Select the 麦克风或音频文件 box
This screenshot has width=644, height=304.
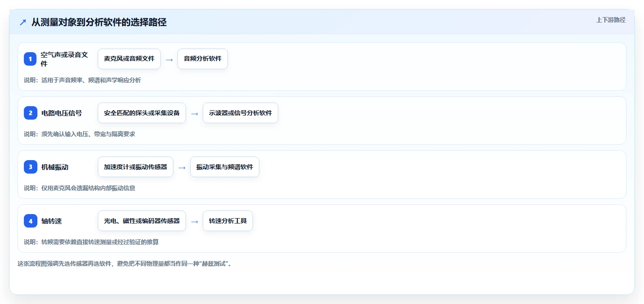point(129,59)
